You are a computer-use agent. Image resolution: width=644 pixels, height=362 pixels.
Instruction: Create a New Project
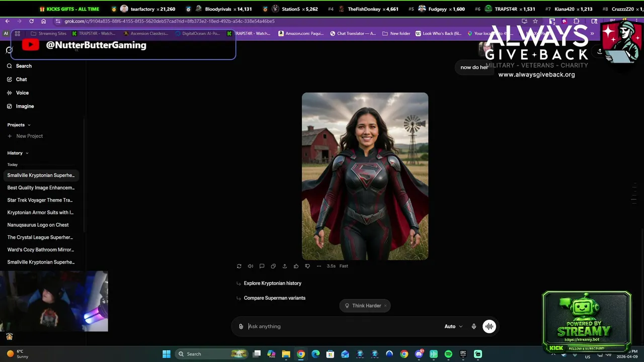click(x=25, y=136)
